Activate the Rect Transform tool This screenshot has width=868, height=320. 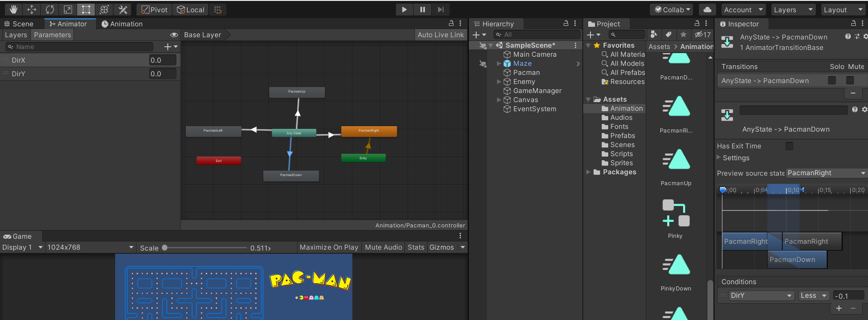pyautogui.click(x=86, y=10)
